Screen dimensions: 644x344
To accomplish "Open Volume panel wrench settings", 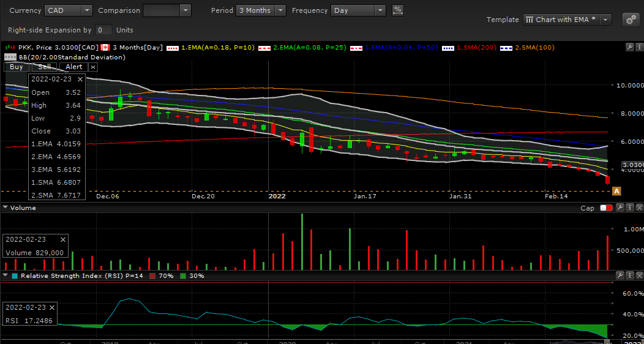I will (620, 208).
